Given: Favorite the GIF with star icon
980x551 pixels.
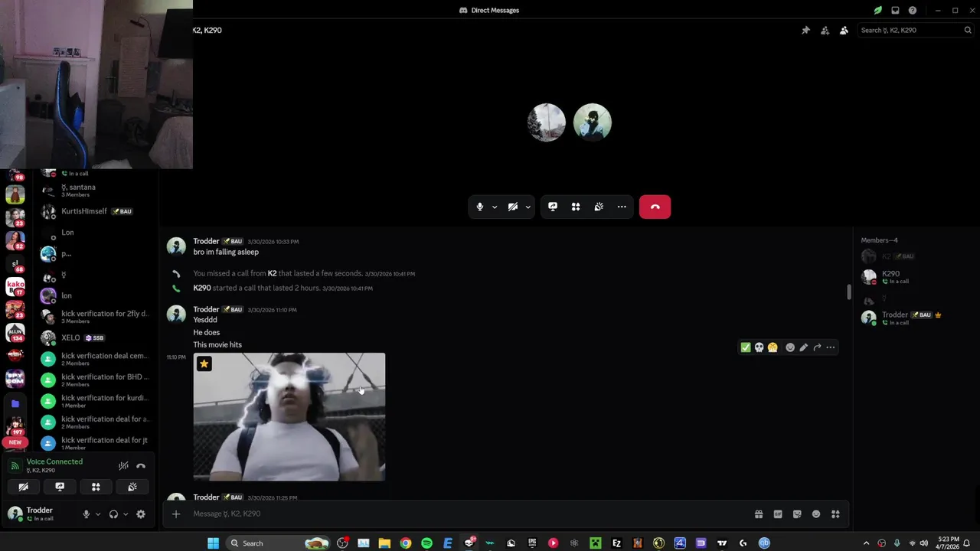Looking at the screenshot, I should (204, 364).
